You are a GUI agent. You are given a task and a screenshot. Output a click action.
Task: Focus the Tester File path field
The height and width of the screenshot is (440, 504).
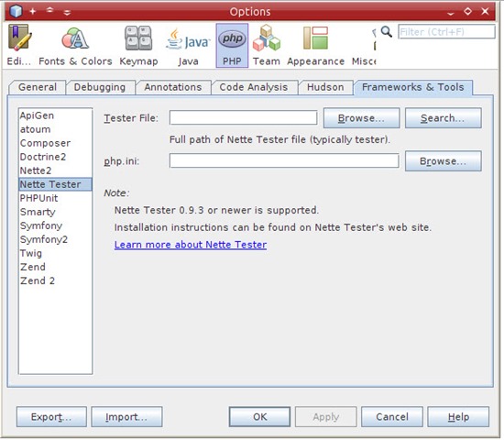pos(244,117)
